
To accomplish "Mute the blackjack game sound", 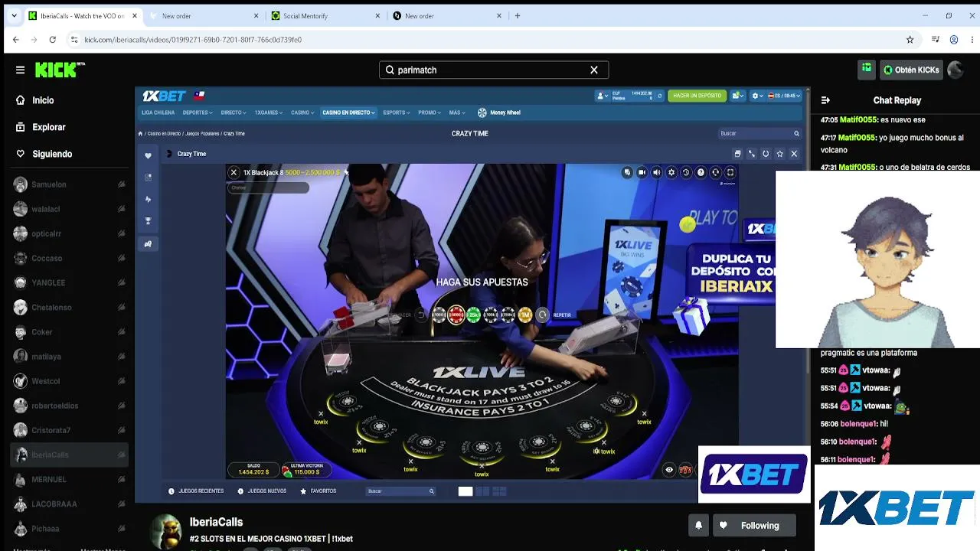I will tap(656, 173).
